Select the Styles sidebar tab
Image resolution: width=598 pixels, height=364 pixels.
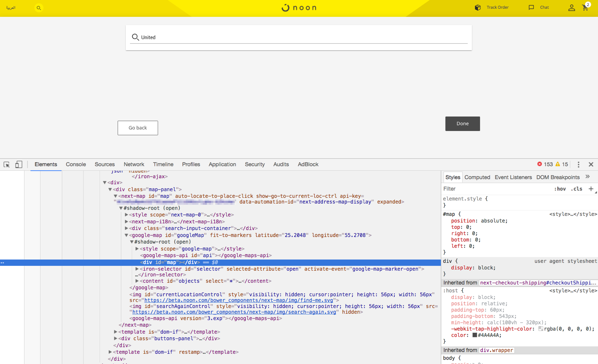[453, 177]
